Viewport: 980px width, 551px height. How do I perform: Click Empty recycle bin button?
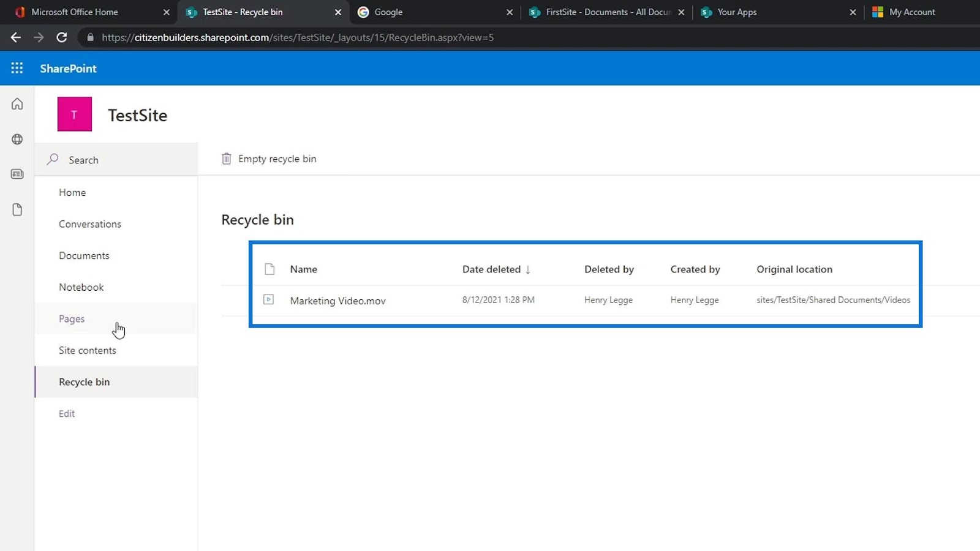pyautogui.click(x=269, y=159)
